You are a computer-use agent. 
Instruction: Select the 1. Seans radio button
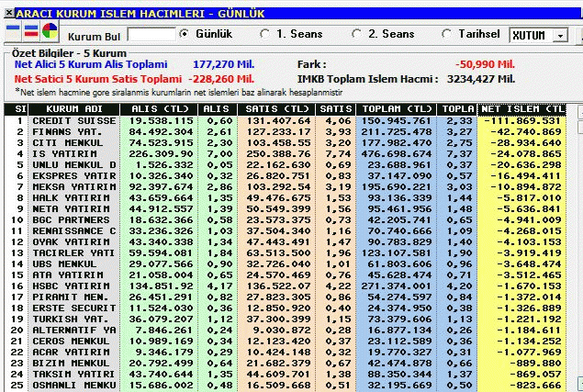(265, 34)
